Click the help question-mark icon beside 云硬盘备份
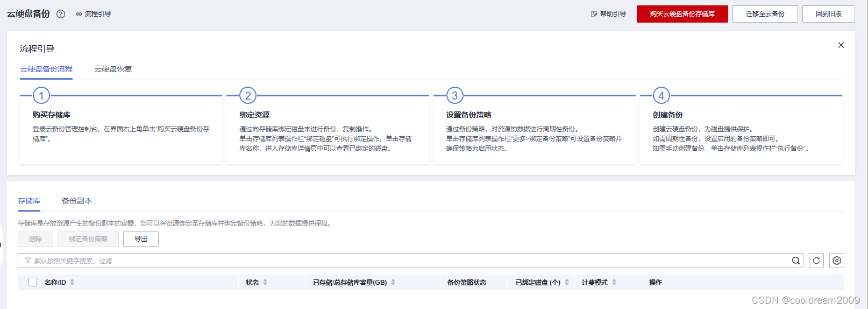The height and width of the screenshot is (309, 868). (61, 14)
